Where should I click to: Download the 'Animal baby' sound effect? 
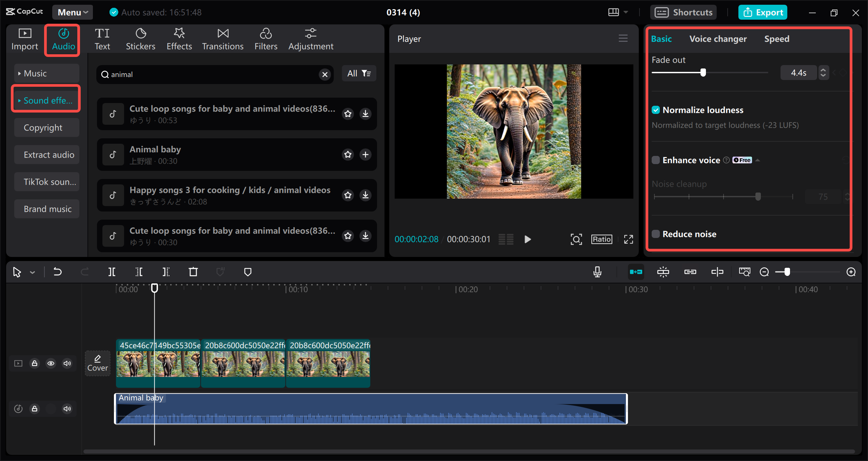(x=365, y=155)
